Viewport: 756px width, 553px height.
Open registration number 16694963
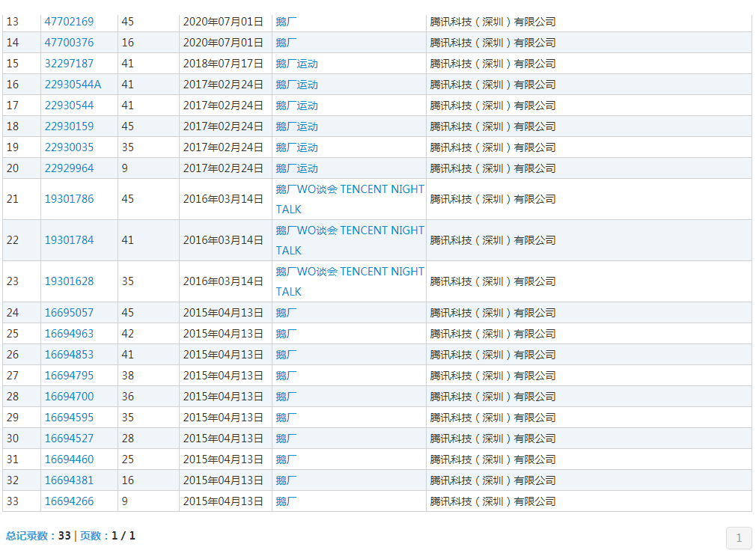click(69, 334)
